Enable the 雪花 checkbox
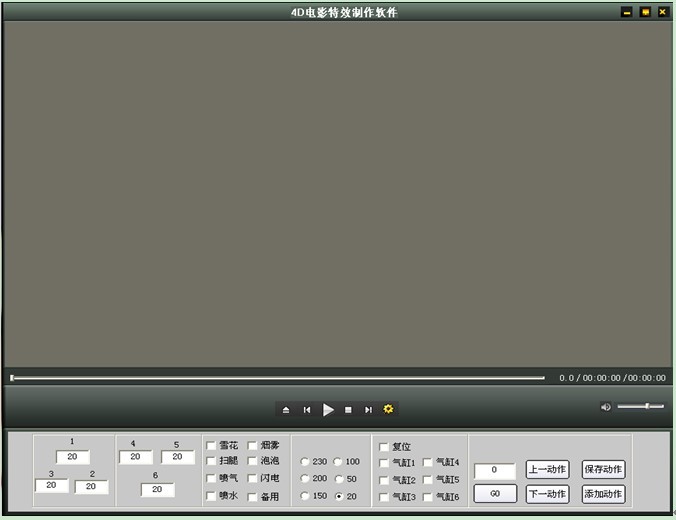 click(211, 445)
